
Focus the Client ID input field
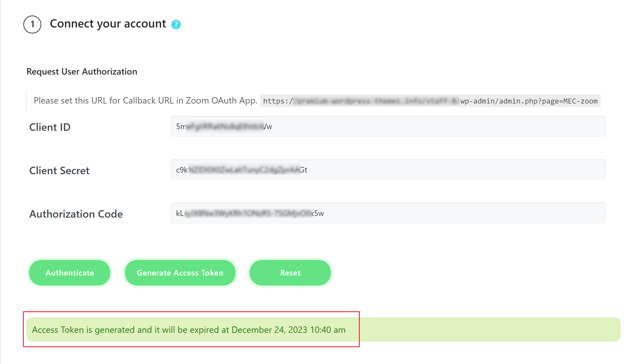point(388,127)
